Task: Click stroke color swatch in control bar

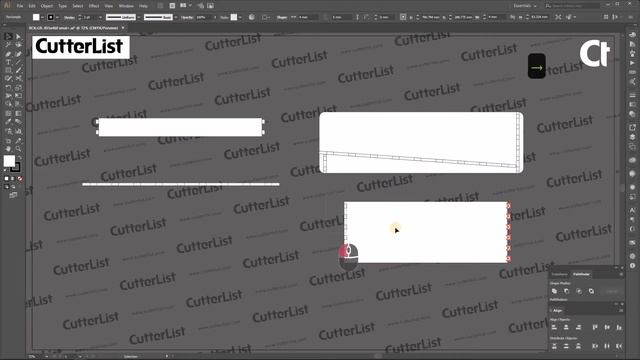Action: click(51, 17)
